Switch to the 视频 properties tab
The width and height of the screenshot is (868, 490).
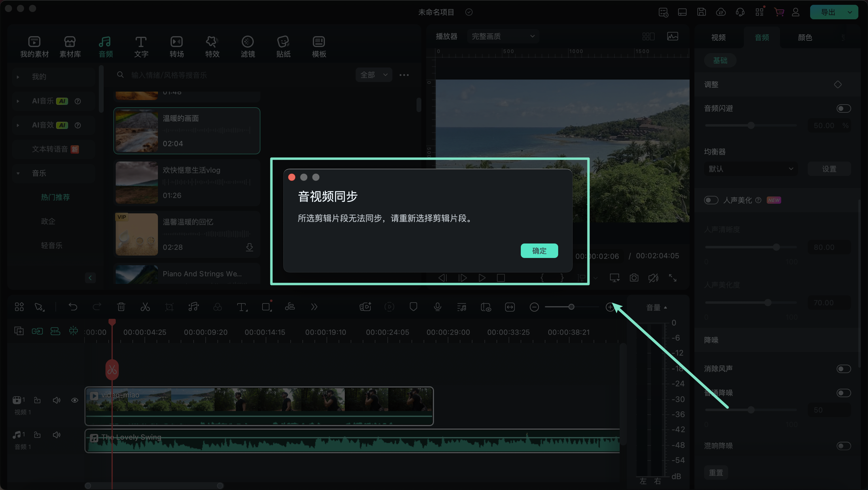pos(719,37)
